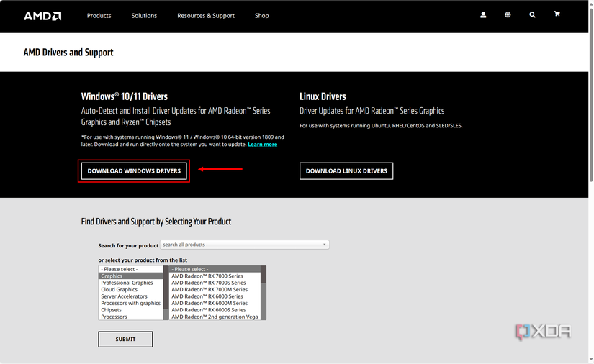Click the Download Windows Drivers button
The image size is (594, 364).
click(134, 171)
